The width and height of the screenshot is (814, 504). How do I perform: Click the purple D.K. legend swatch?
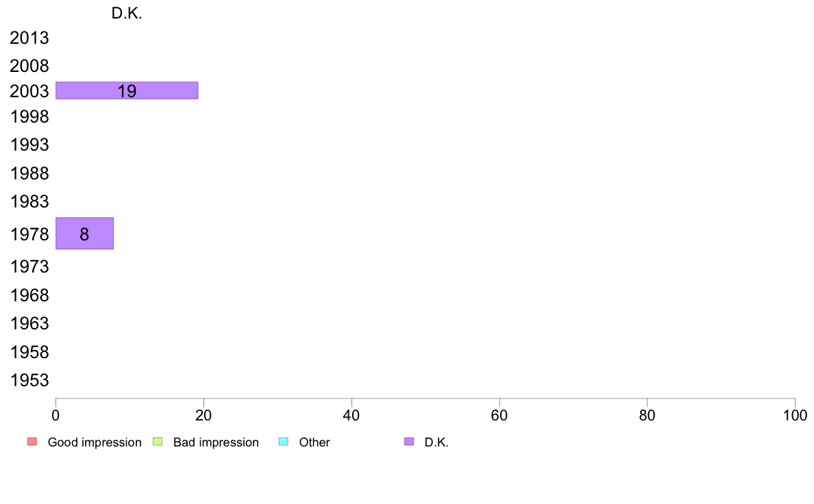click(409, 442)
